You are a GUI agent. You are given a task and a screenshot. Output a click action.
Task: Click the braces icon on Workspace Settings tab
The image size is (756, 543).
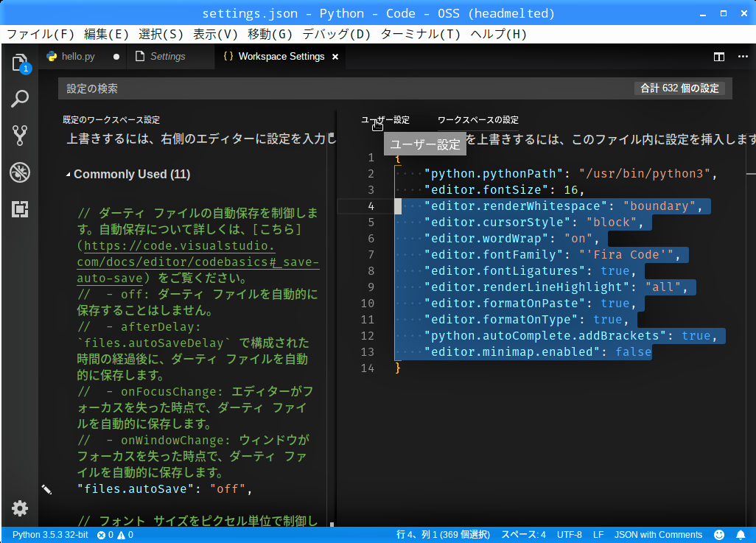(x=228, y=57)
